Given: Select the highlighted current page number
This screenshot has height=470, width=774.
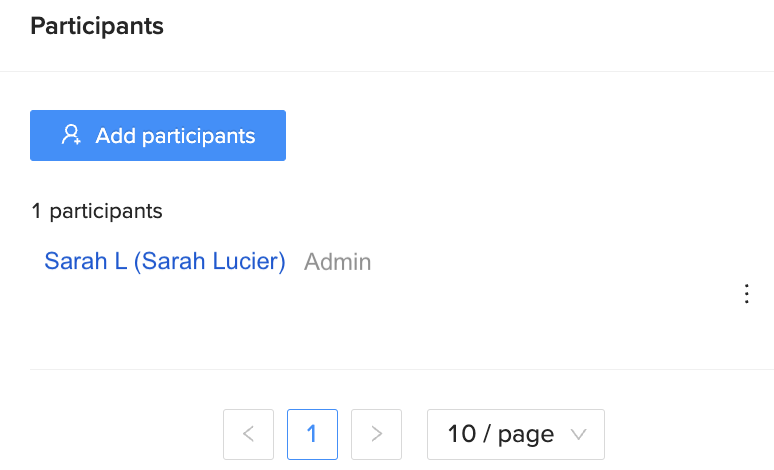Looking at the screenshot, I should point(312,434).
